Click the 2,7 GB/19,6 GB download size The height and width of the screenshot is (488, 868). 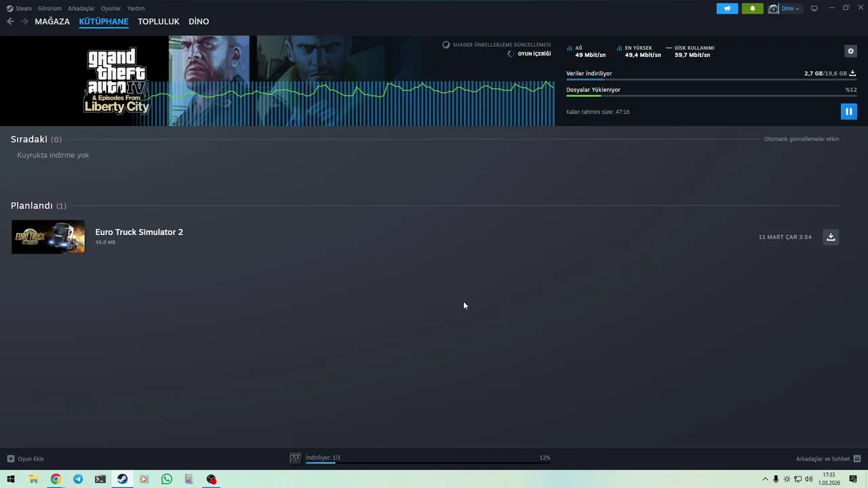coord(825,73)
